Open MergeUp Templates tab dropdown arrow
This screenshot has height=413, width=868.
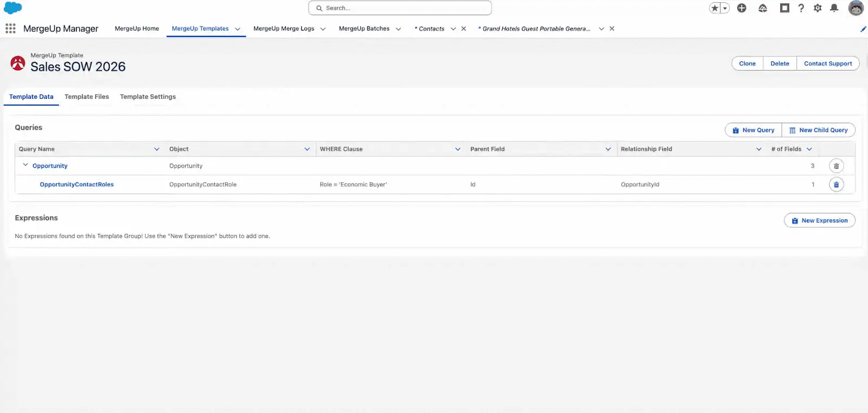[238, 29]
